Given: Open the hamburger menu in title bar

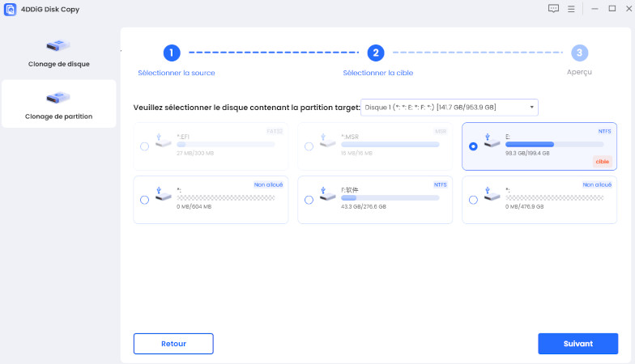Looking at the screenshot, I should 571,10.
